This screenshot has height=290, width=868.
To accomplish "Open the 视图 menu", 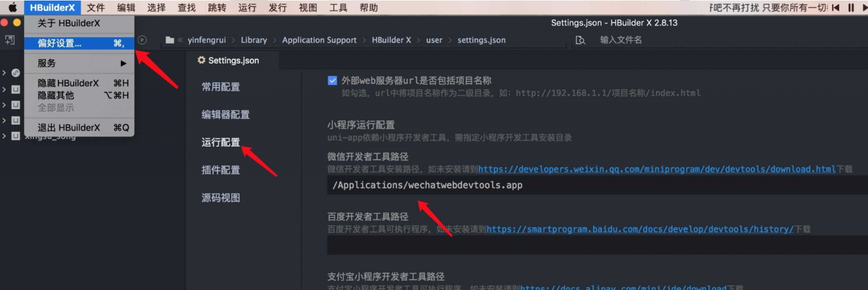I will (x=308, y=8).
